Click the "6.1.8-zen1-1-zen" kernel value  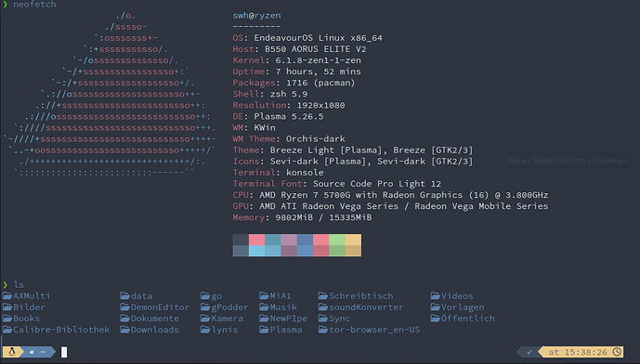point(319,60)
